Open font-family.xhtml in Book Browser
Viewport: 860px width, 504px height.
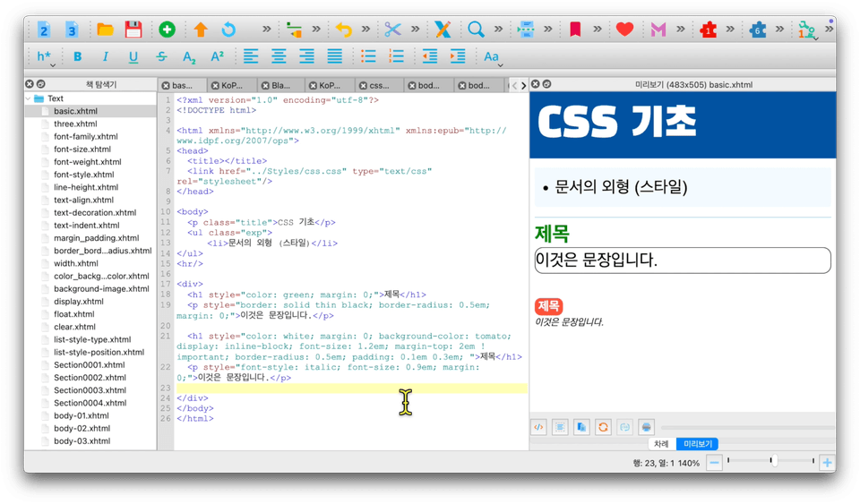pyautogui.click(x=86, y=136)
